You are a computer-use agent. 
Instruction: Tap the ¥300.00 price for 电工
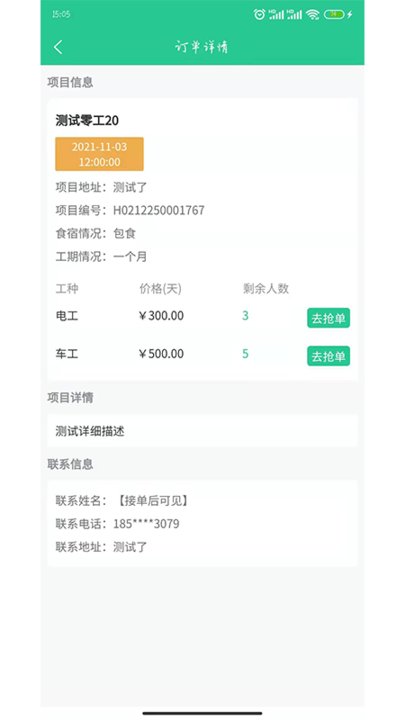click(161, 316)
